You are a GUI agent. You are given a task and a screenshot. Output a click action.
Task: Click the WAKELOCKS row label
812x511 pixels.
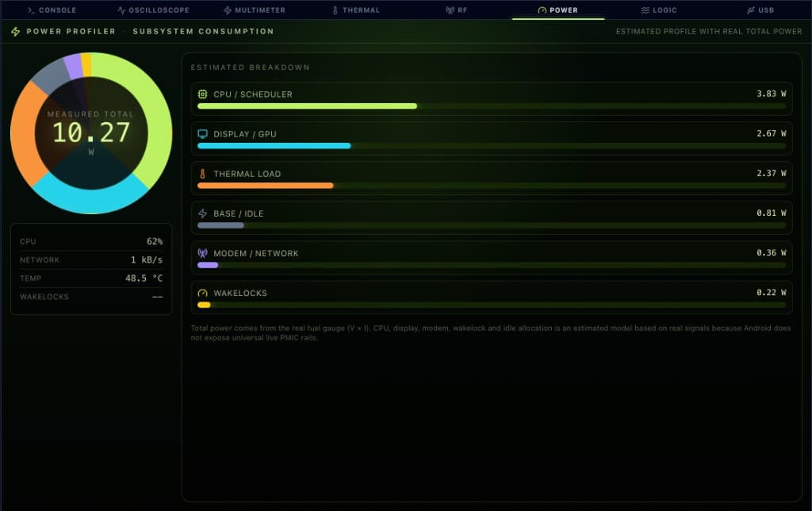click(240, 294)
